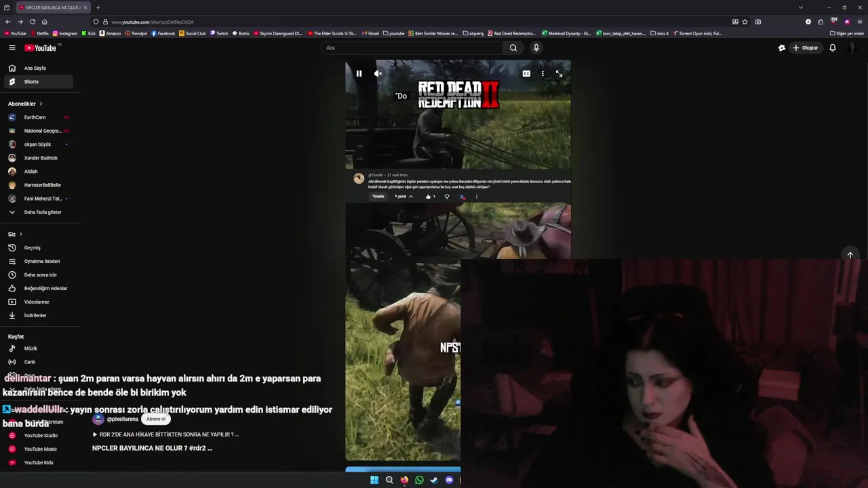868x488 pixels.
Task: Open YouTube Music link
Action: click(38, 449)
